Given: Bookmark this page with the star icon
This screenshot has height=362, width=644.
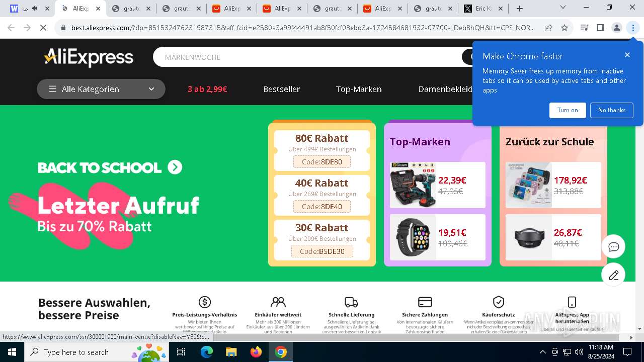Looking at the screenshot, I should 565,28.
